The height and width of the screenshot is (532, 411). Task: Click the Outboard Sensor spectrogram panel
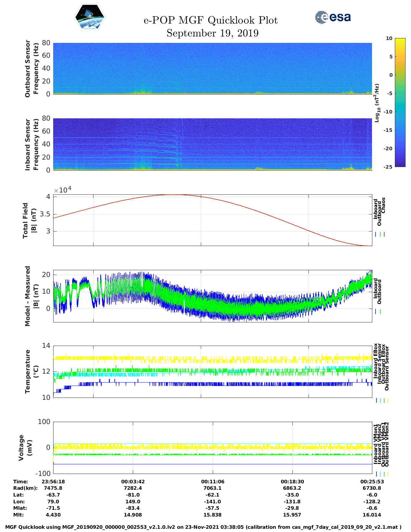(x=212, y=68)
